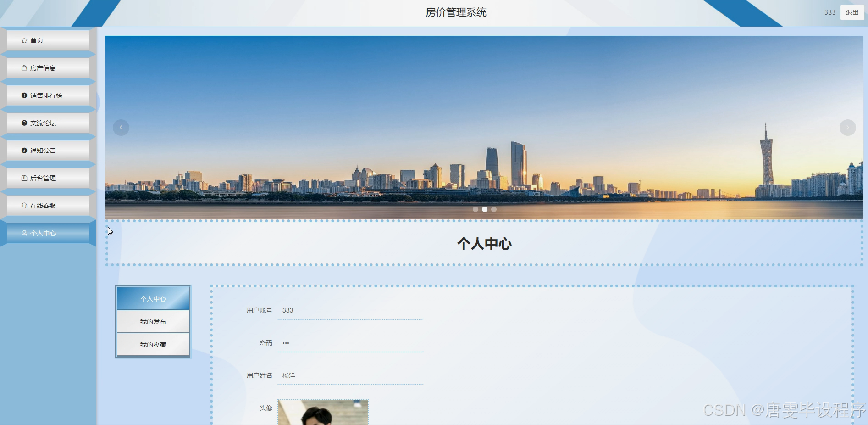Viewport: 868px width, 425px height.
Task: Click the 用户账号 field label
Action: point(260,311)
